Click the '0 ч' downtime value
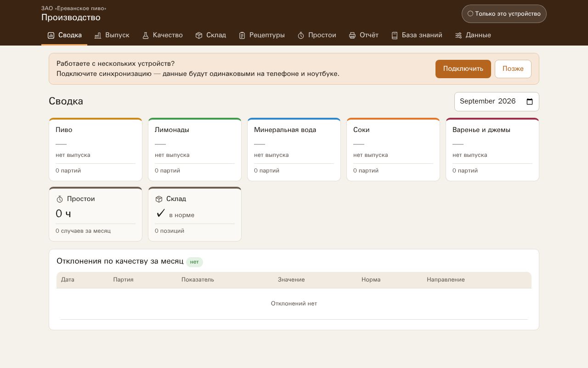Viewport: 588px width, 368px height. tap(63, 213)
